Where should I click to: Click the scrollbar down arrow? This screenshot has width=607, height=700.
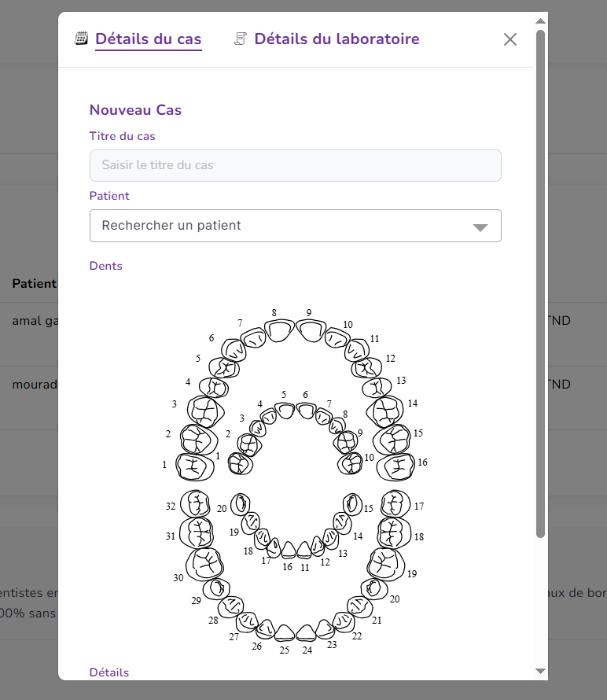540,671
